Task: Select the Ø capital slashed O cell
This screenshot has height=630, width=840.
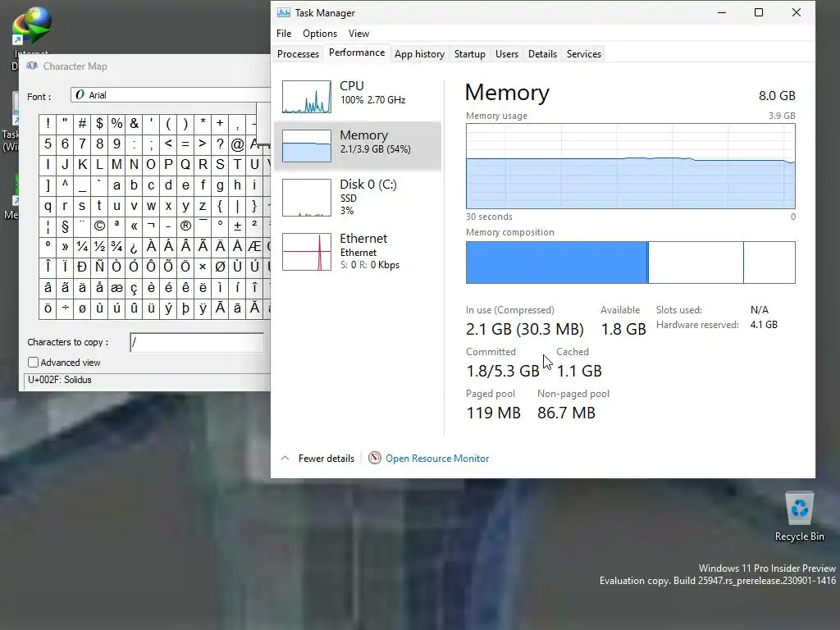Action: (x=220, y=267)
